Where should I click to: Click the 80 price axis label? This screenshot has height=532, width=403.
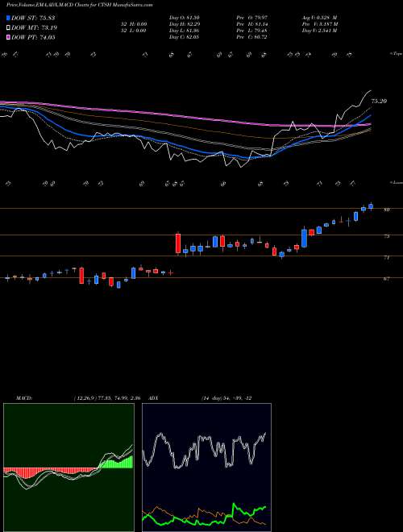(x=387, y=210)
